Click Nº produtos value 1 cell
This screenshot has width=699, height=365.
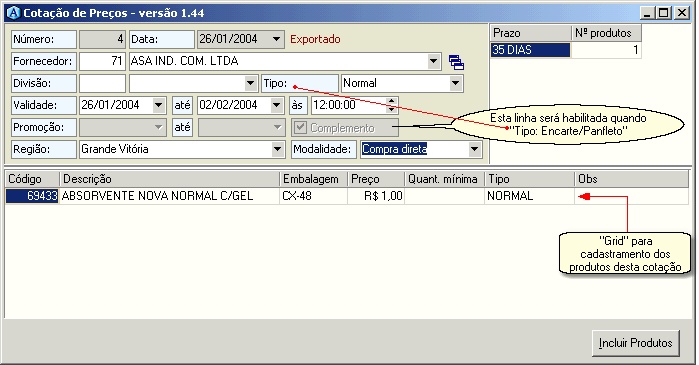pyautogui.click(x=606, y=50)
